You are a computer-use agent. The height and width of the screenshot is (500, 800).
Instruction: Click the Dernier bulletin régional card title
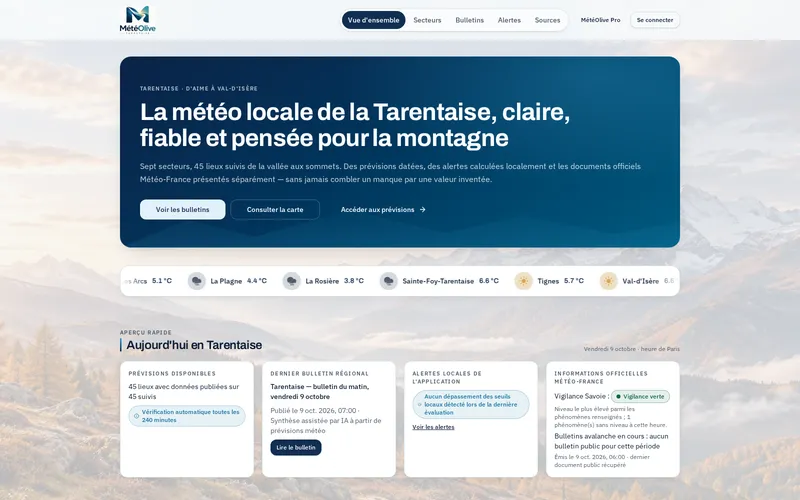pyautogui.click(x=319, y=373)
